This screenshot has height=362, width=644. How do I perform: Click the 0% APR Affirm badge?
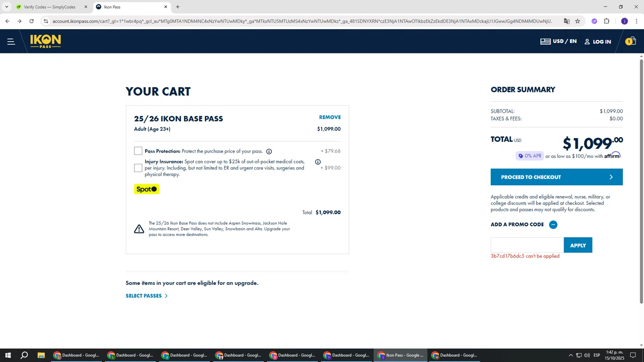pyautogui.click(x=530, y=156)
